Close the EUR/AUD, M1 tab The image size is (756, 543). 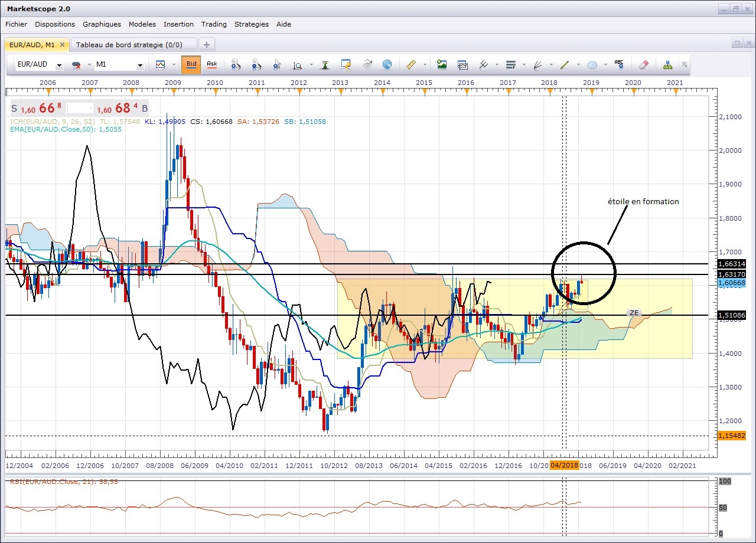click(62, 44)
